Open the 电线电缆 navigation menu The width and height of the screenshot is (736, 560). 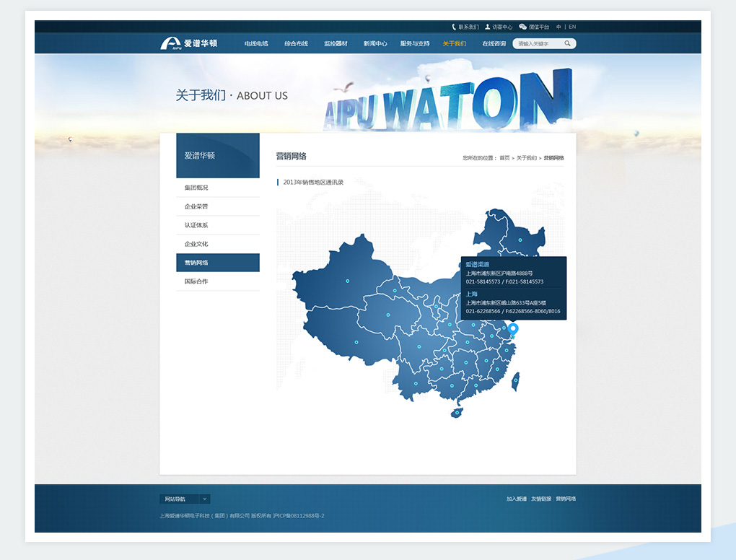(256, 43)
